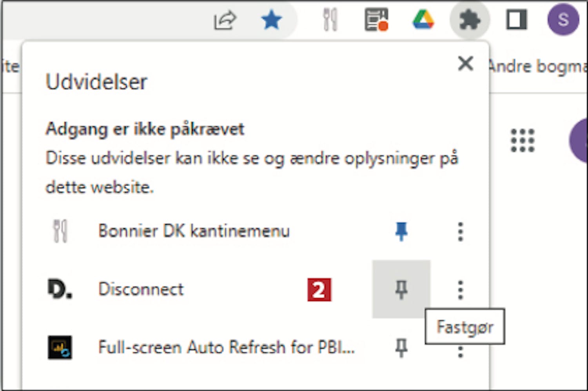This screenshot has height=391, width=588.
Task: Open the side panel toolbar icon
Action: click(517, 20)
